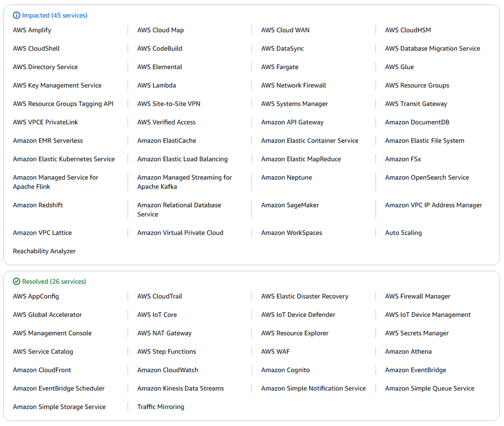
Task: Expand the Impacted (45 services) section header
Action: pyautogui.click(x=54, y=16)
